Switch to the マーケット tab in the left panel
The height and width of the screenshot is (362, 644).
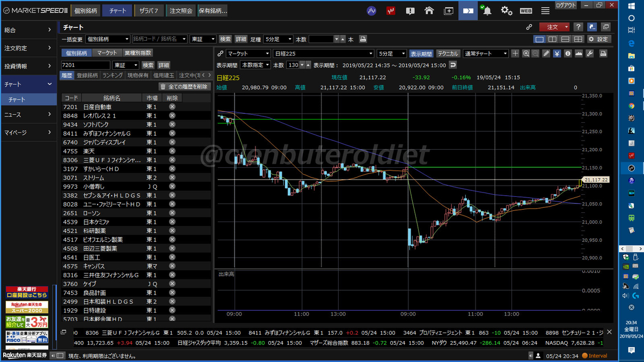[107, 53]
